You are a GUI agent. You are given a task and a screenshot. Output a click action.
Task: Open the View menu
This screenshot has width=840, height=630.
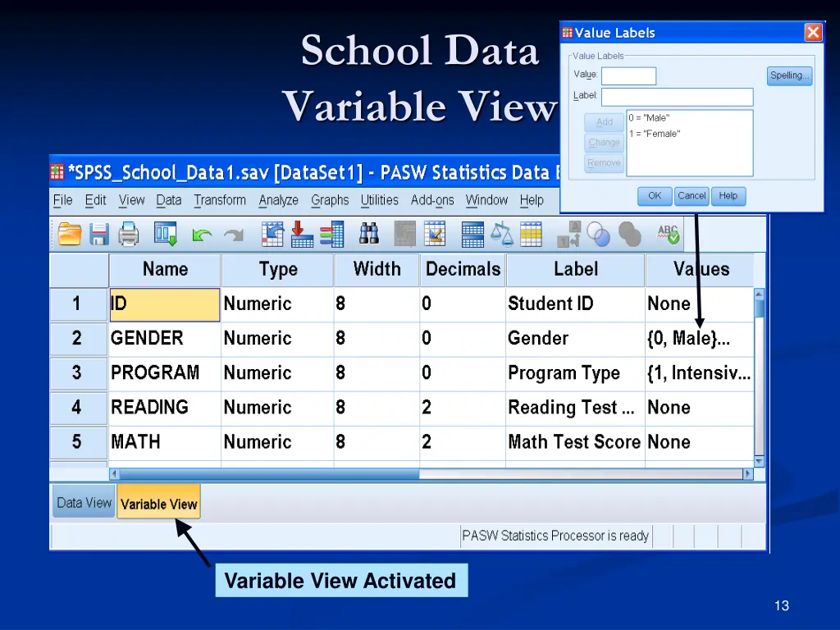coord(132,200)
